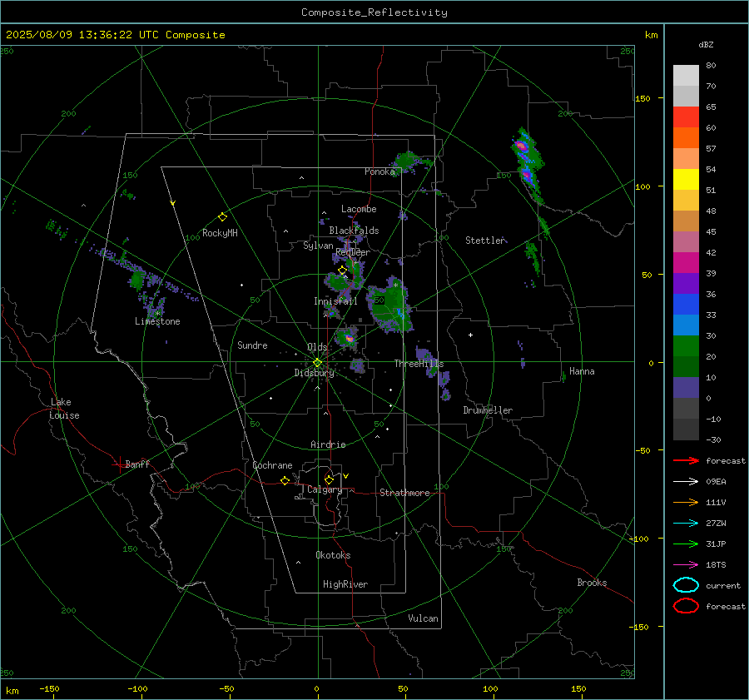Click the yellow diamond marker near Red Deer
The width and height of the screenshot is (749, 700).
342,271
